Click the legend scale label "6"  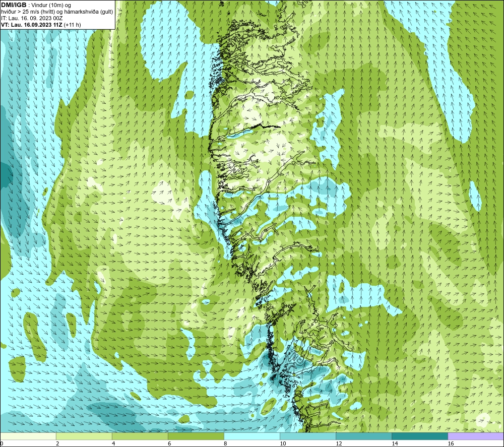(x=169, y=444)
